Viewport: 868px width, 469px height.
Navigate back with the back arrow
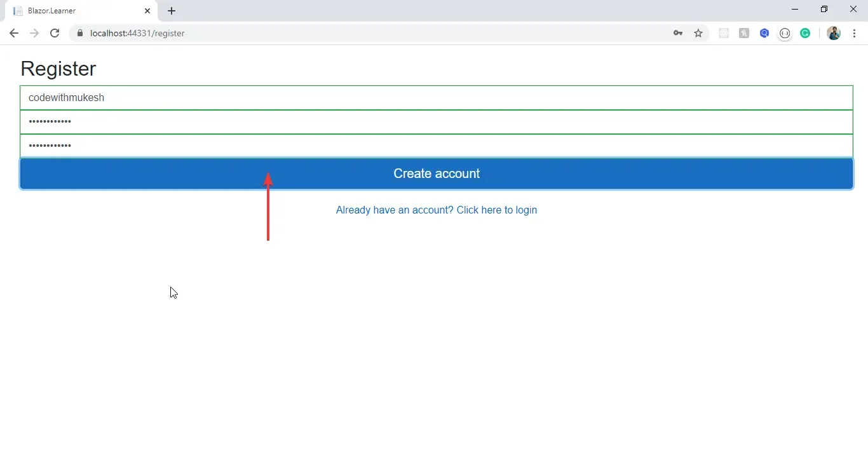click(x=13, y=33)
